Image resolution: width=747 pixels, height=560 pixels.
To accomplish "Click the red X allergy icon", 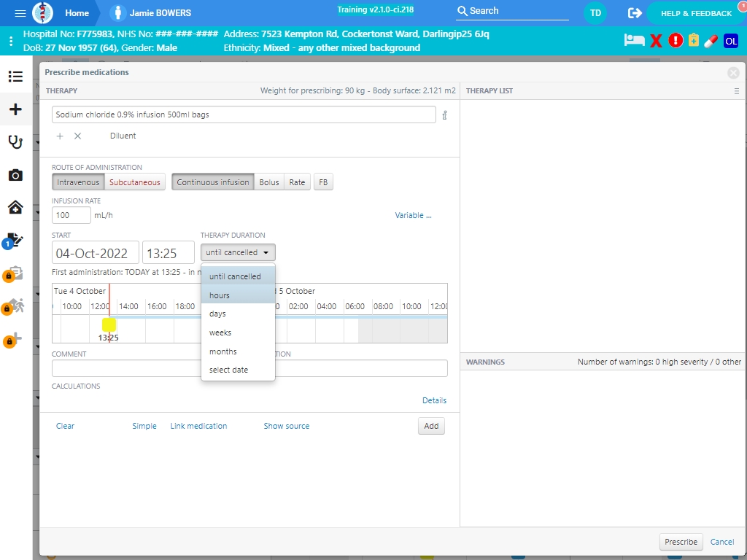I will coord(656,41).
